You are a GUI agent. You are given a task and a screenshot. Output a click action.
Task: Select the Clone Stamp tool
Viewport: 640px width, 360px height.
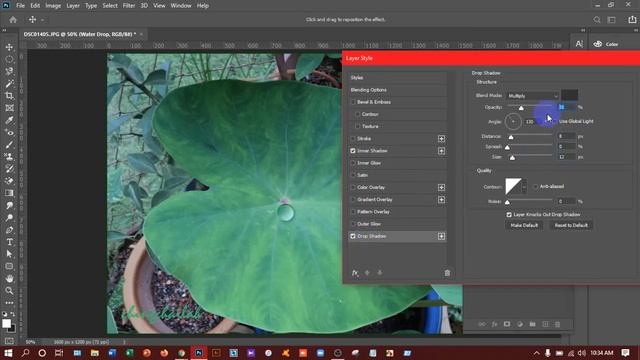click(9, 157)
